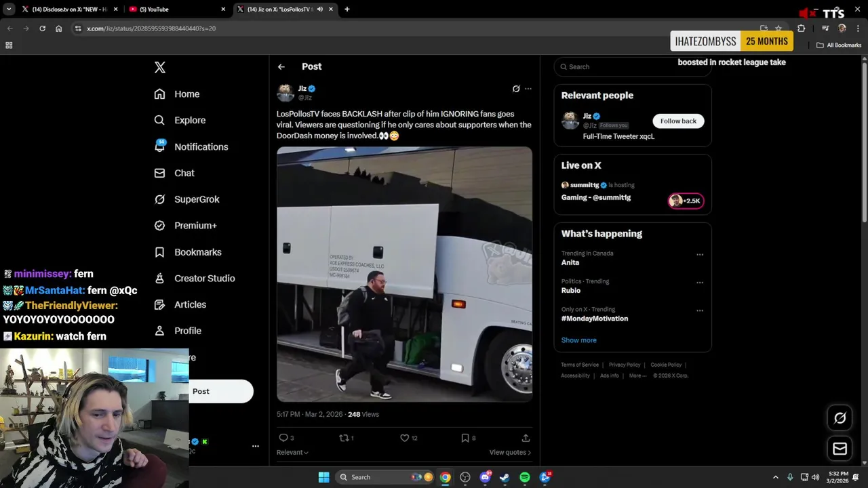868x488 pixels.
Task: Click the Search field on X
Action: 632,66
